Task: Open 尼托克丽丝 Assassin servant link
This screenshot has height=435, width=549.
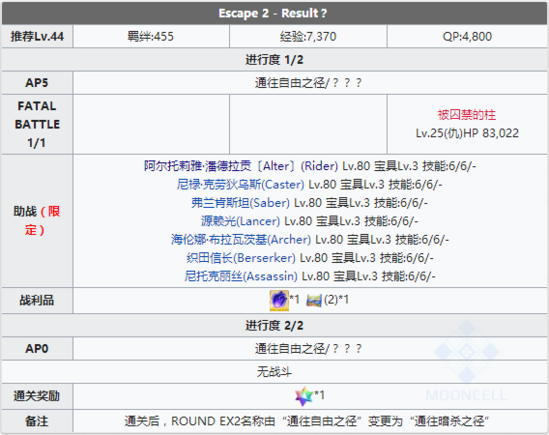Action: pyautogui.click(x=241, y=276)
